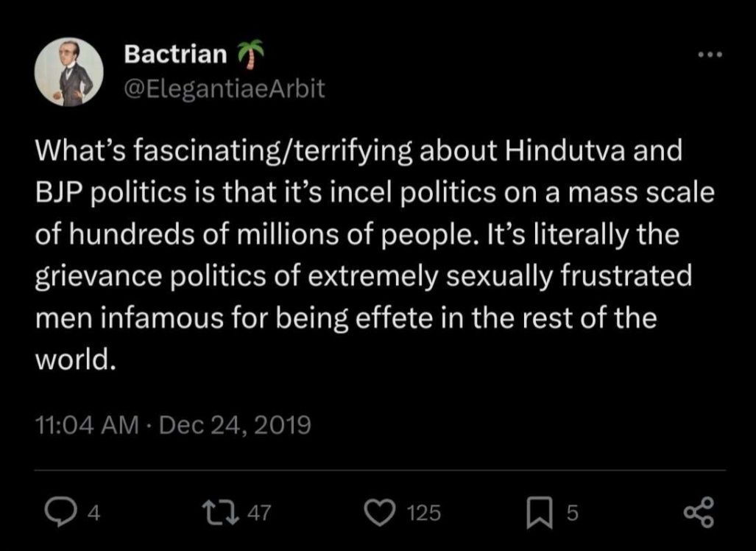Click the final word "world." of the tweet

76,362
